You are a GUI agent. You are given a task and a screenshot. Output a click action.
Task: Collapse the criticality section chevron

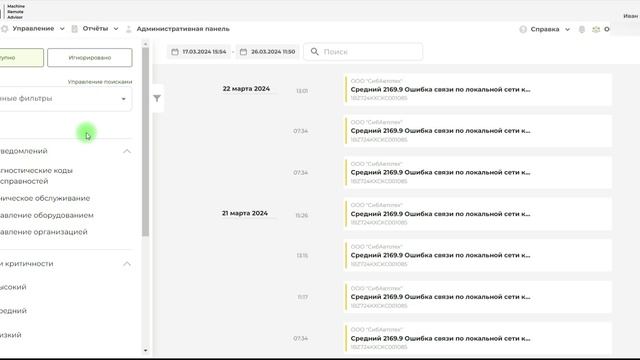tap(127, 264)
